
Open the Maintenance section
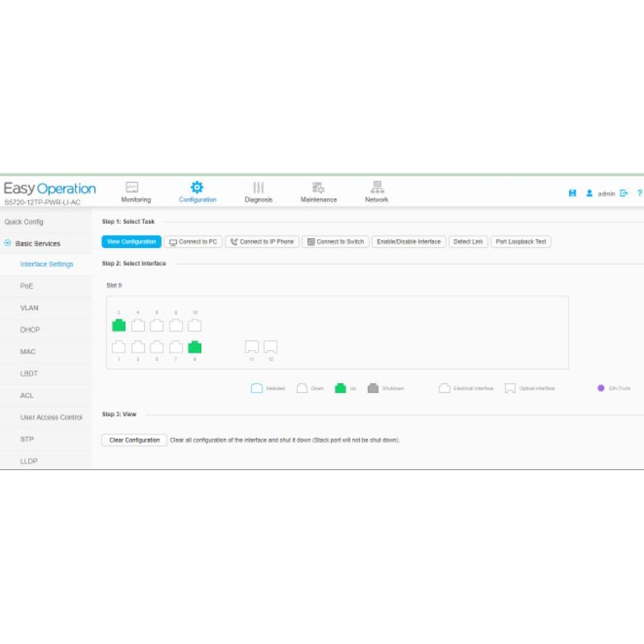[x=319, y=192]
